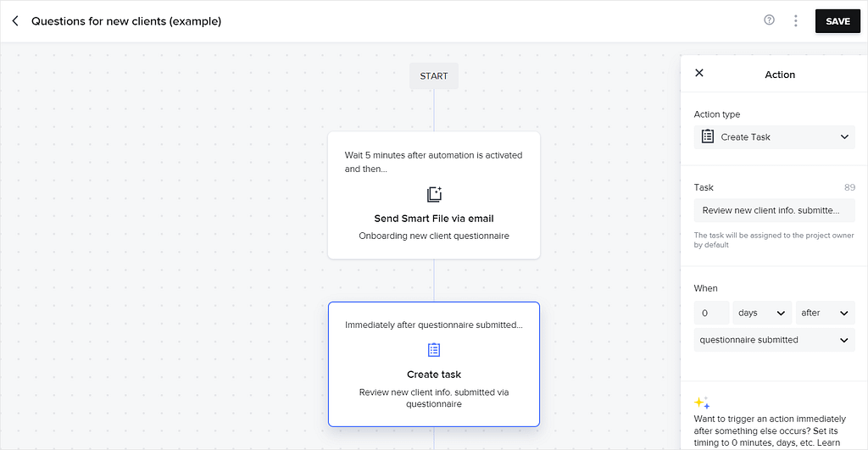Click the Task character count 89

849,187
